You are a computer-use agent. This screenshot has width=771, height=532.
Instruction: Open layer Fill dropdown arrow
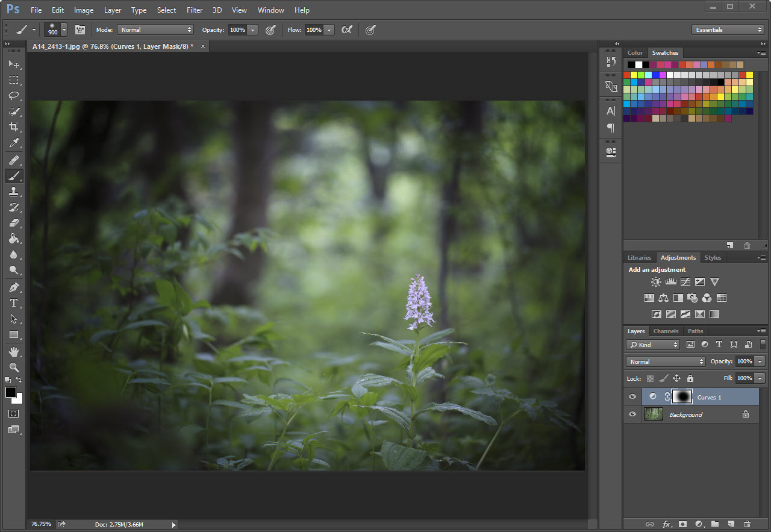pyautogui.click(x=760, y=378)
